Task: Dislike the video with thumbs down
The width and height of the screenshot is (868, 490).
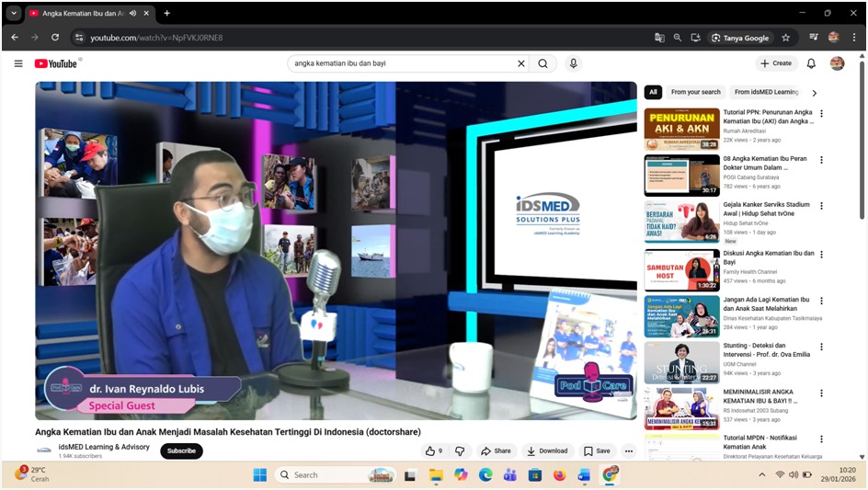Action: click(460, 450)
